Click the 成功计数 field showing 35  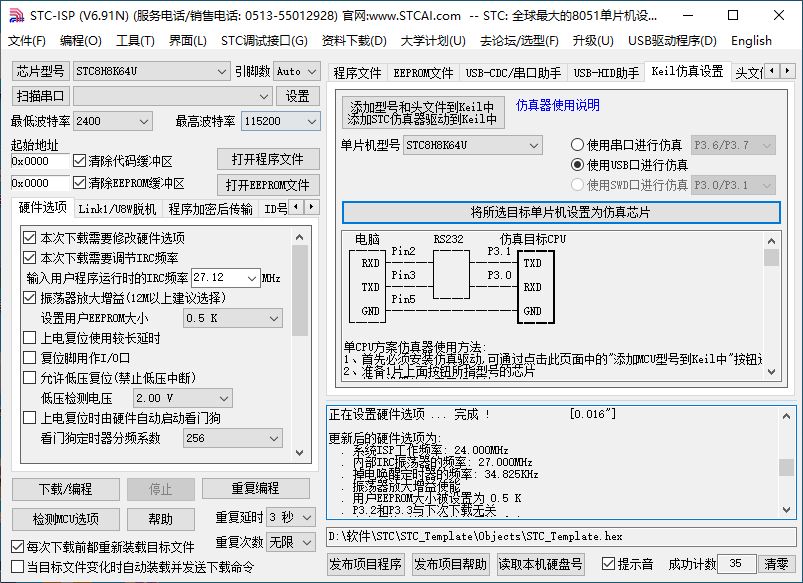(x=736, y=564)
